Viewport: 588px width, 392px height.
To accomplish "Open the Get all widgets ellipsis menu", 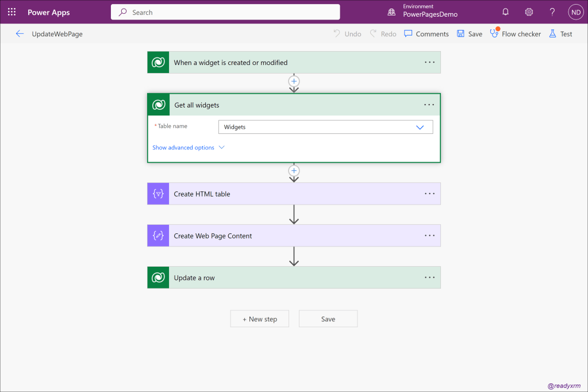I will point(429,105).
